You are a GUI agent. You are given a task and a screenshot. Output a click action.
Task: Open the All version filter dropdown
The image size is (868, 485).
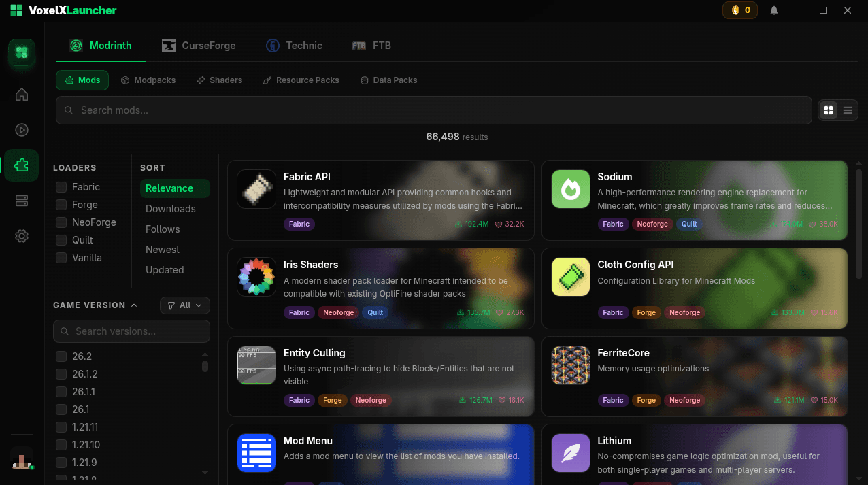185,305
